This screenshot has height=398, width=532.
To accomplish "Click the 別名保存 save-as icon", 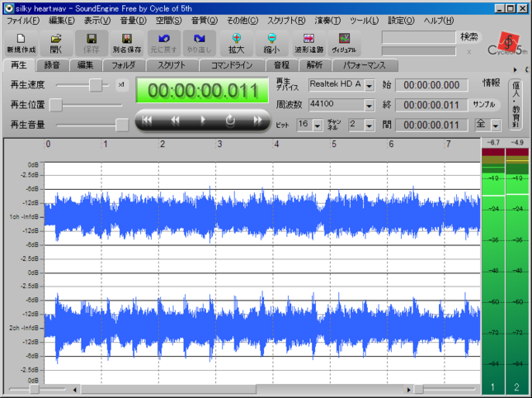I will click(x=127, y=43).
